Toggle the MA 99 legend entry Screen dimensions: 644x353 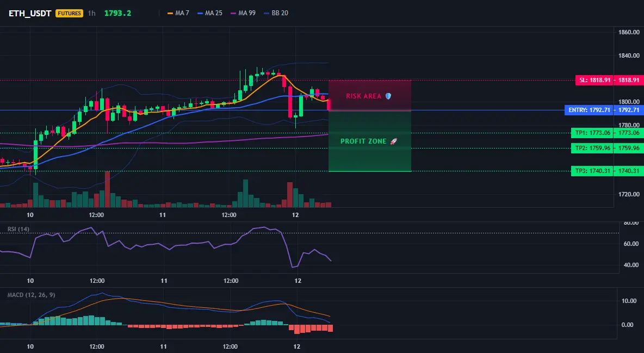[243, 13]
